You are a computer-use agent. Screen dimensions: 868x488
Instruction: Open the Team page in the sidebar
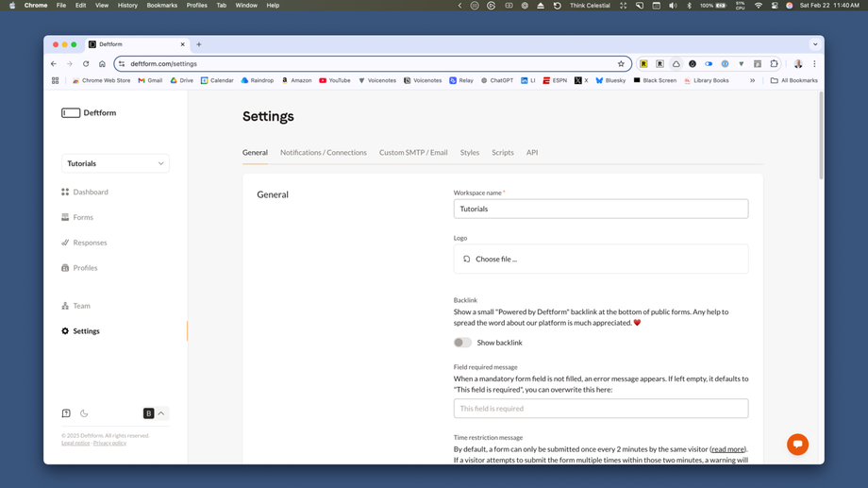click(75, 306)
